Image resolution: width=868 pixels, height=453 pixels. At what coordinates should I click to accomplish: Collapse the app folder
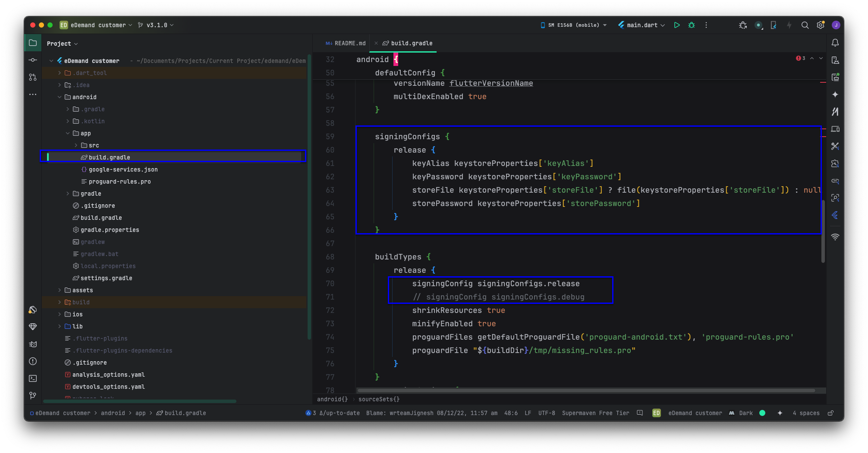[x=68, y=133]
